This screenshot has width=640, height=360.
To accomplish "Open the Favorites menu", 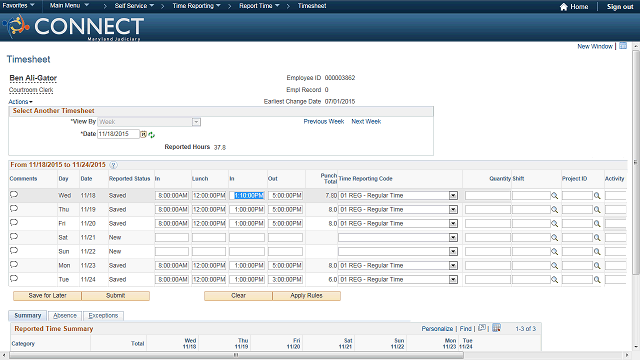I will (x=18, y=6).
